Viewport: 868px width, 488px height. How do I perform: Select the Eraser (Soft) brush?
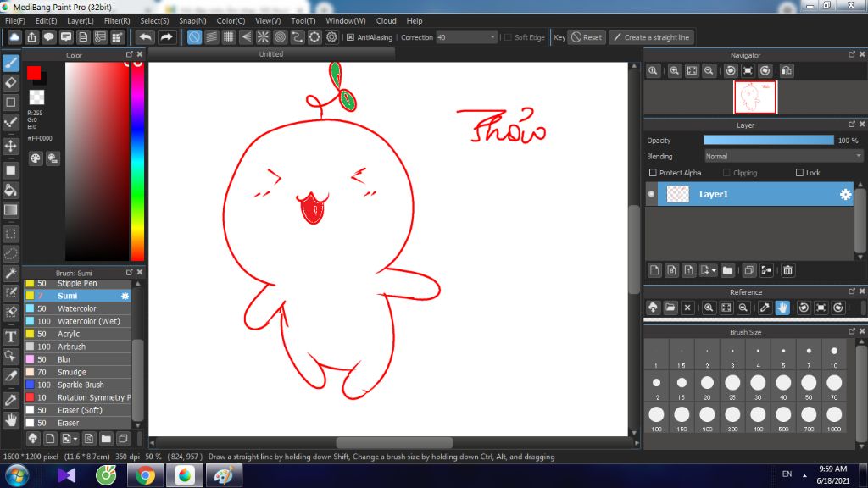click(77, 410)
